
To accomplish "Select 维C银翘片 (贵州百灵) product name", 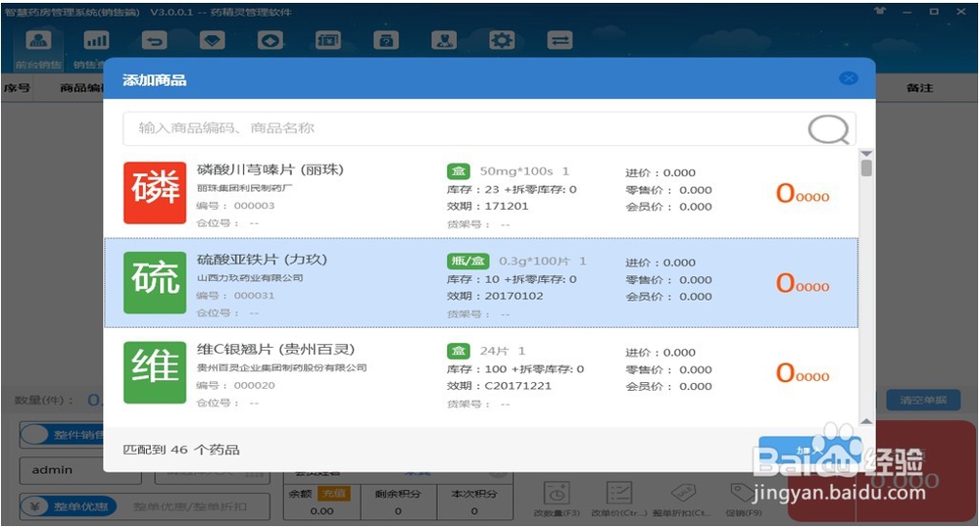I will pyautogui.click(x=275, y=350).
